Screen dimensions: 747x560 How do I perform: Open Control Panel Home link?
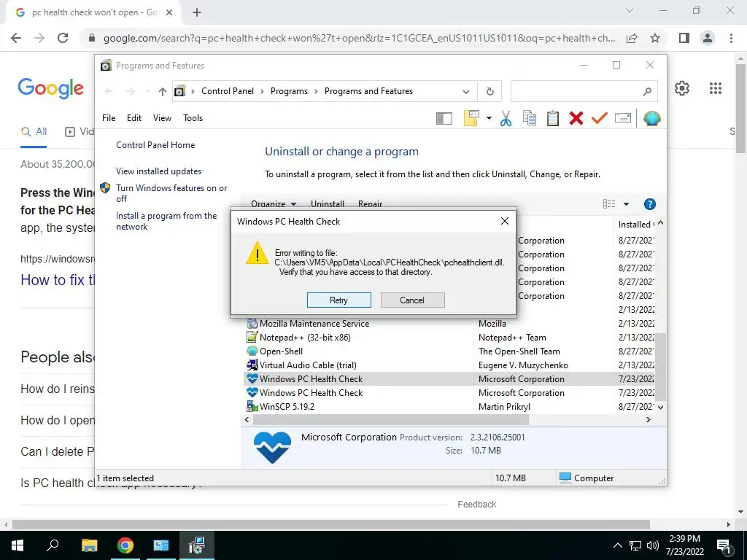tap(155, 145)
